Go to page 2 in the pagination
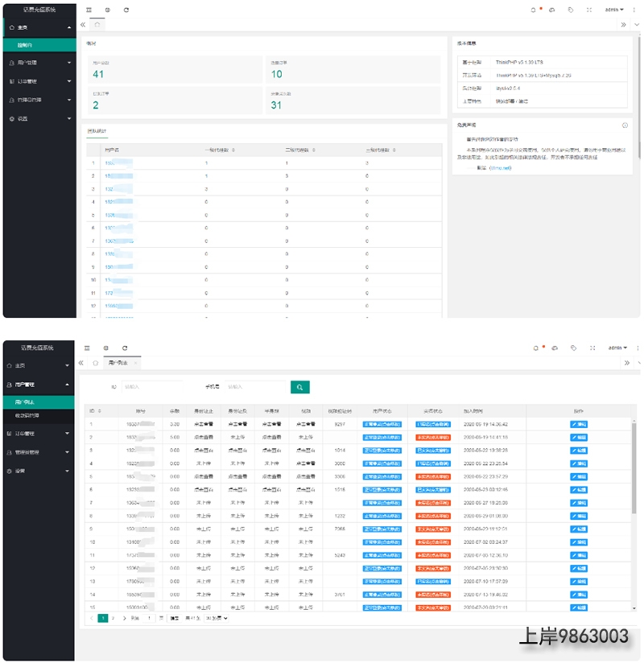This screenshot has width=644, height=663. pyautogui.click(x=113, y=617)
